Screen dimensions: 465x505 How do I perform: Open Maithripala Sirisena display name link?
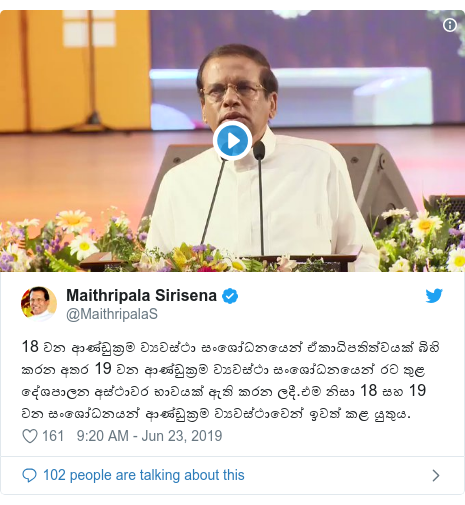click(141, 295)
